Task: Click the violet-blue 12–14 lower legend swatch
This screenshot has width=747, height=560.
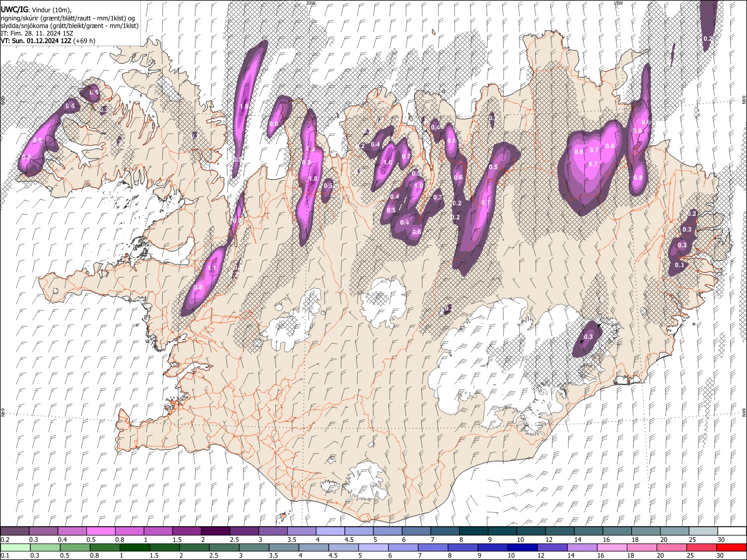Action: coord(552,547)
